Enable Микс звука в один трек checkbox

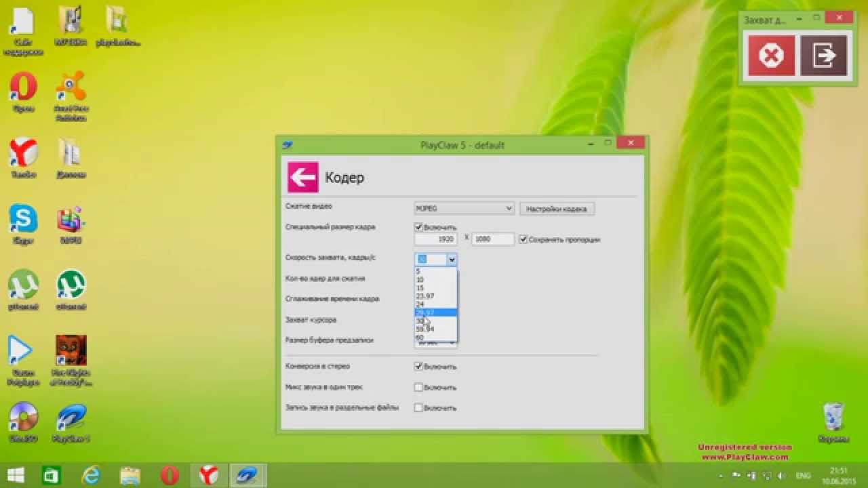tap(418, 388)
